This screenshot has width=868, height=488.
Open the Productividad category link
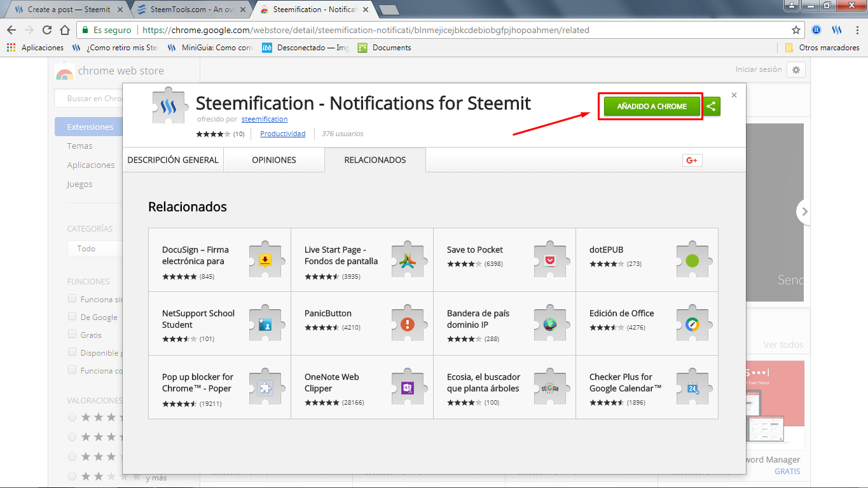click(283, 134)
